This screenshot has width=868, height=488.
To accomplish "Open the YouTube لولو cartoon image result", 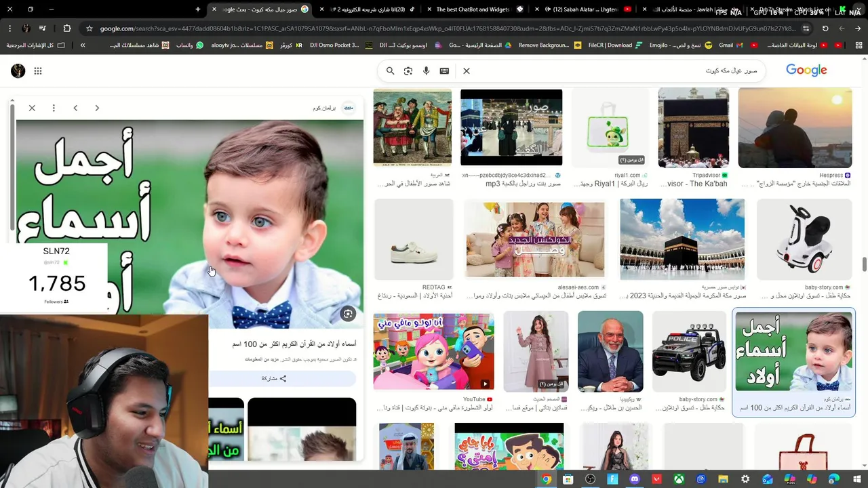I will point(433,352).
